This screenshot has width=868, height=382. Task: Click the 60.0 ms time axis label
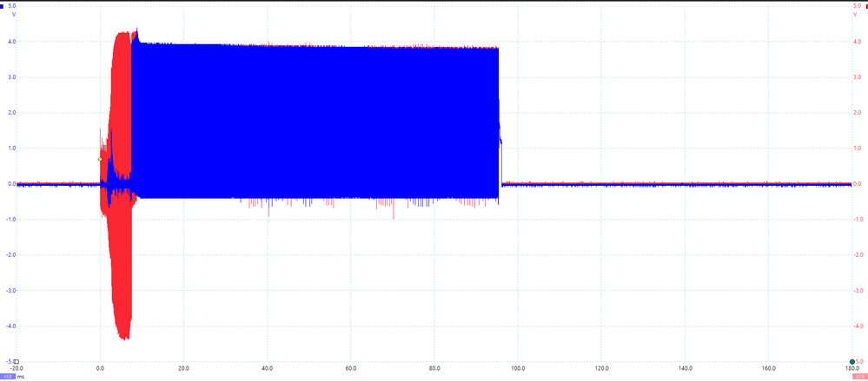350,367
